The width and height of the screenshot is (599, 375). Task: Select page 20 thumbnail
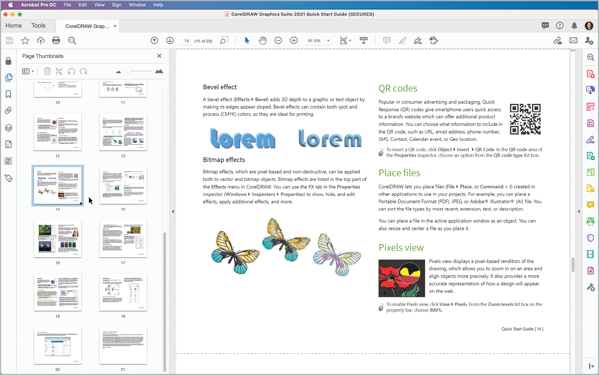[58, 346]
